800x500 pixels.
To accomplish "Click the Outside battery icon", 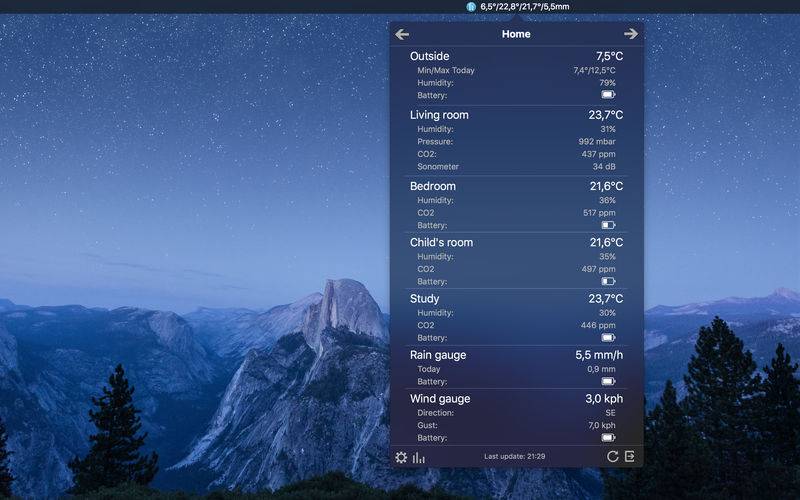I will coord(608,95).
